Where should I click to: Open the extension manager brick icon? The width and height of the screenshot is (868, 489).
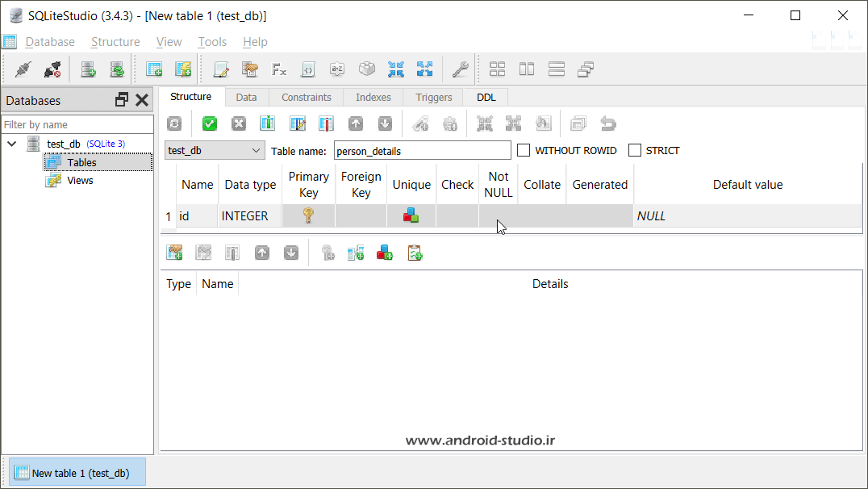(366, 69)
